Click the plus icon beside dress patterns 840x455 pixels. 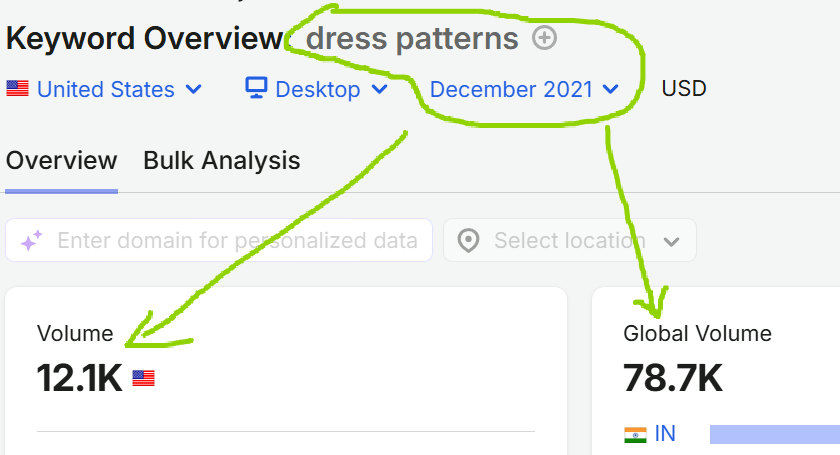click(x=544, y=38)
